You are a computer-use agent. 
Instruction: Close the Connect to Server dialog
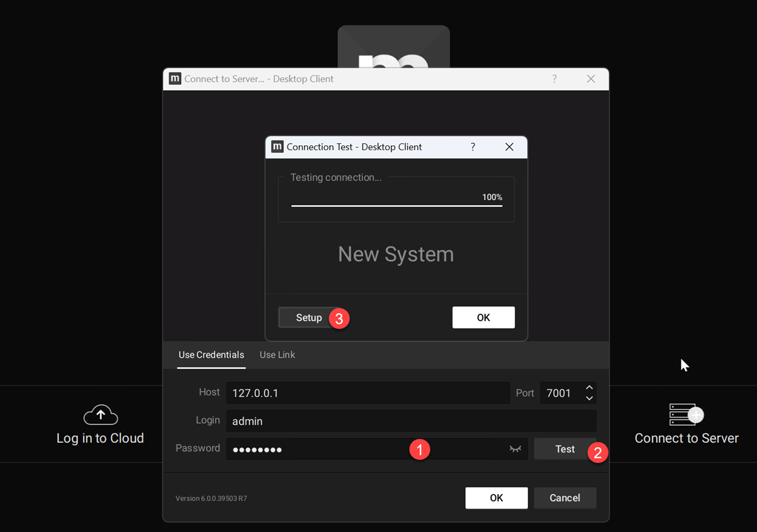pos(590,79)
